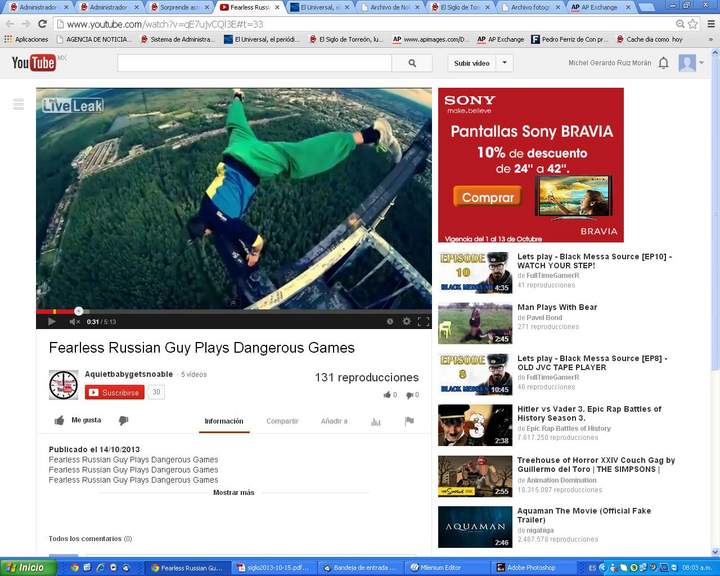The height and width of the screenshot is (576, 720).
Task: Click the YouTube search magnifier button
Action: [x=412, y=63]
